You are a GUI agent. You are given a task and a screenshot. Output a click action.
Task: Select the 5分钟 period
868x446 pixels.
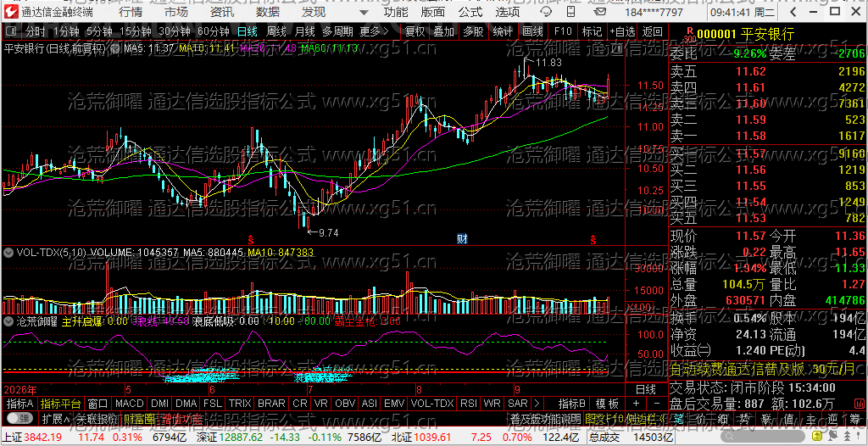pos(99,31)
